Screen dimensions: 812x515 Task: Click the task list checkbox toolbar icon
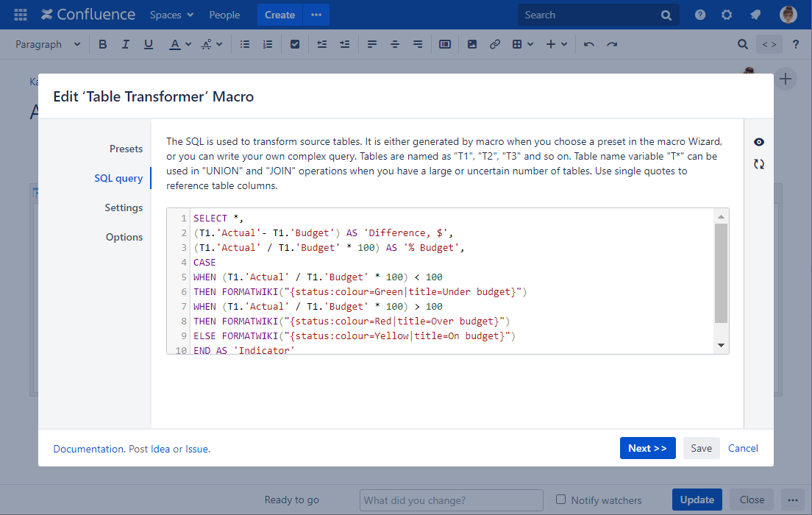pyautogui.click(x=295, y=44)
